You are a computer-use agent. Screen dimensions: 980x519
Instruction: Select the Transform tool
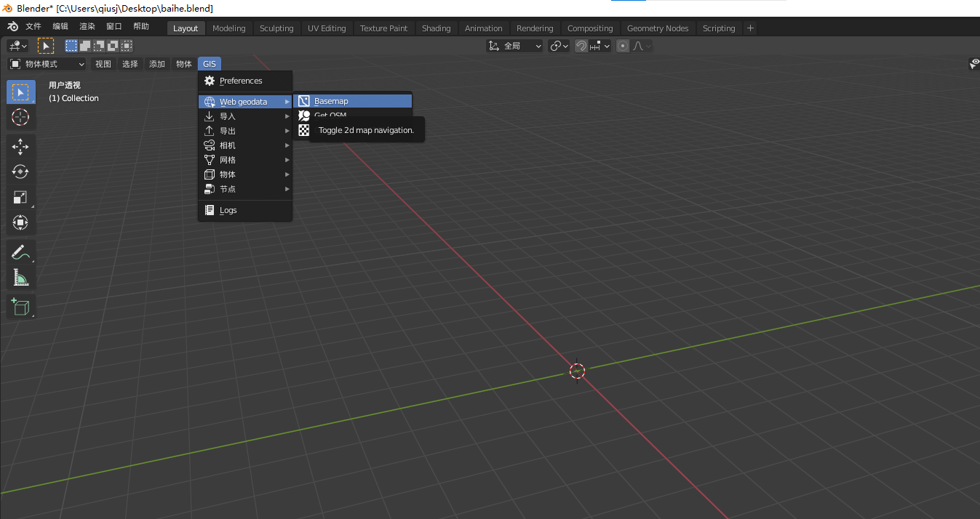20,222
